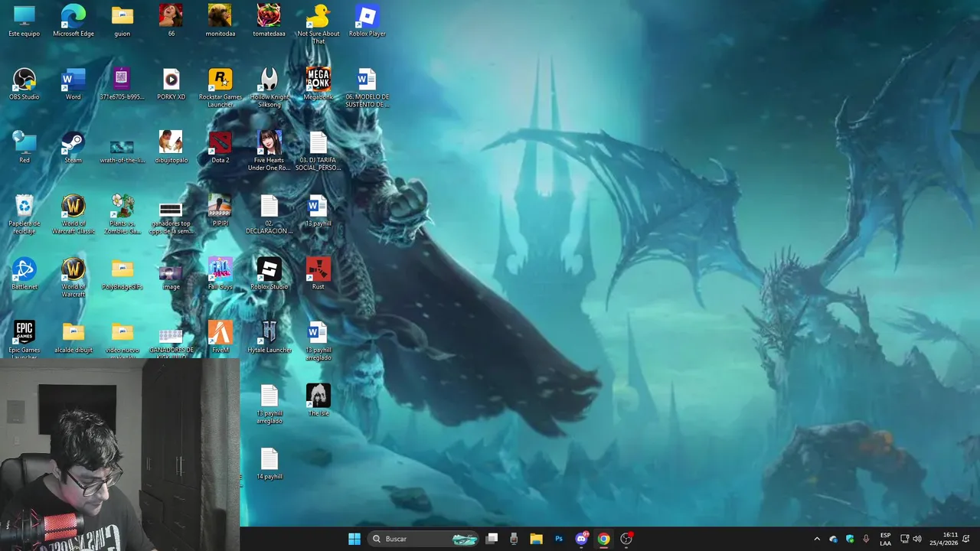The height and width of the screenshot is (551, 980).
Task: Open the Windows Start menu
Action: tap(354, 539)
